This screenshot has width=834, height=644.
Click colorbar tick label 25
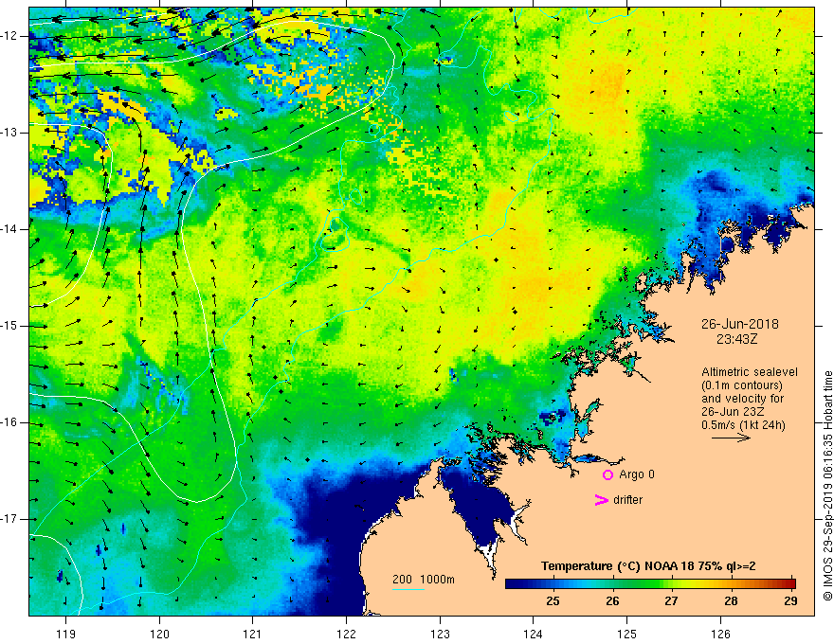(553, 601)
